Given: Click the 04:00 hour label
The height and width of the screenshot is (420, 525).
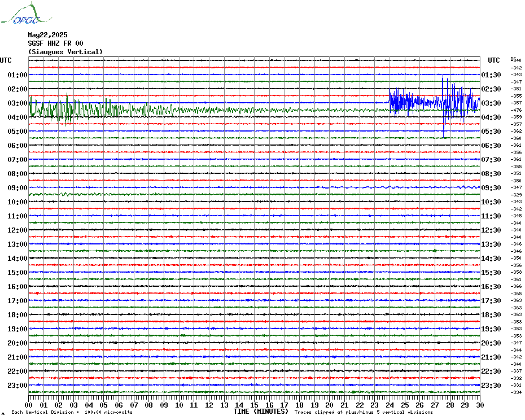Looking at the screenshot, I should point(17,117).
